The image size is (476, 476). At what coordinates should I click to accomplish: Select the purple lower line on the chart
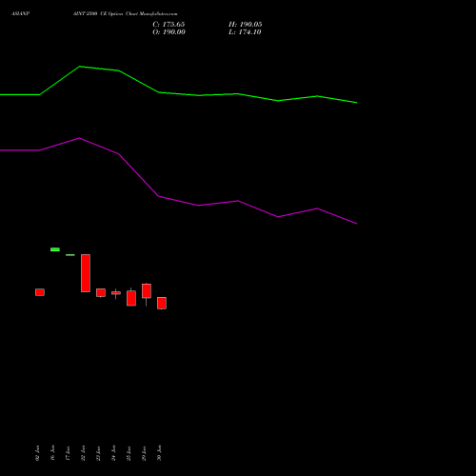coord(178,181)
